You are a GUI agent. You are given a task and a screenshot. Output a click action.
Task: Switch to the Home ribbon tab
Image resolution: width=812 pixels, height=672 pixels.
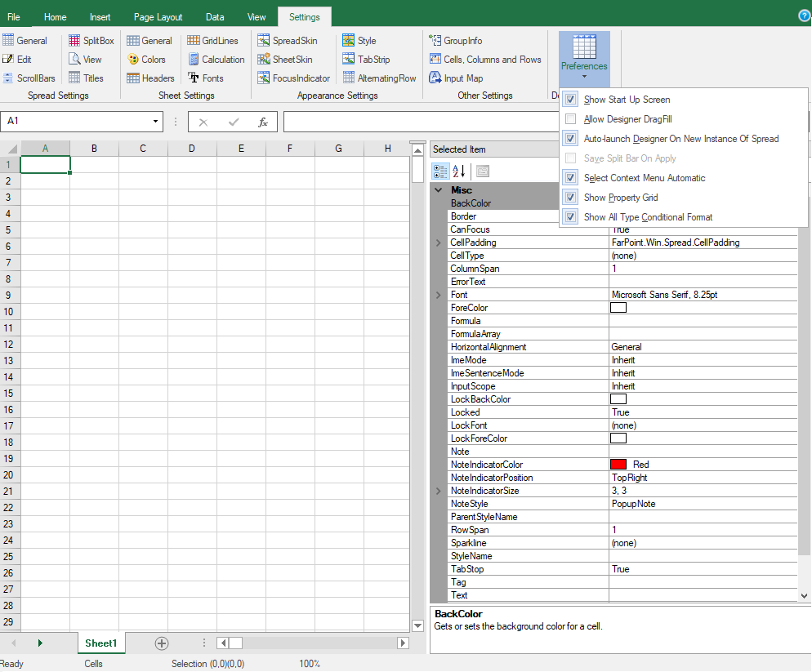coord(55,17)
